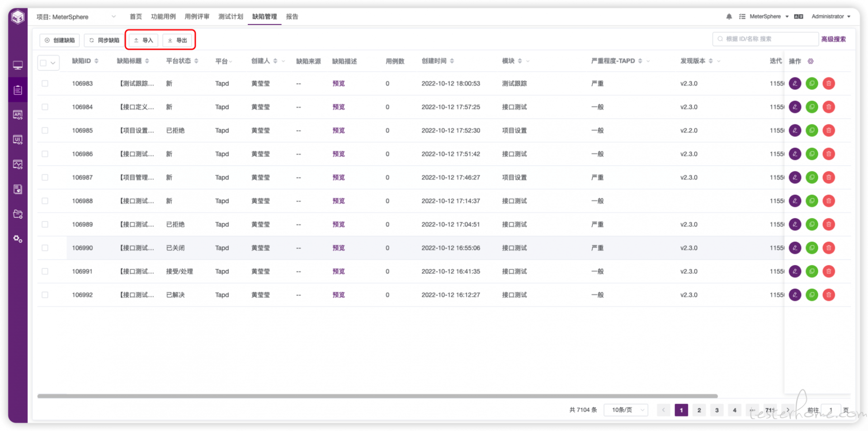The image size is (868, 431).
Task: Open the 发现版本 column filter chevron
Action: tap(719, 61)
